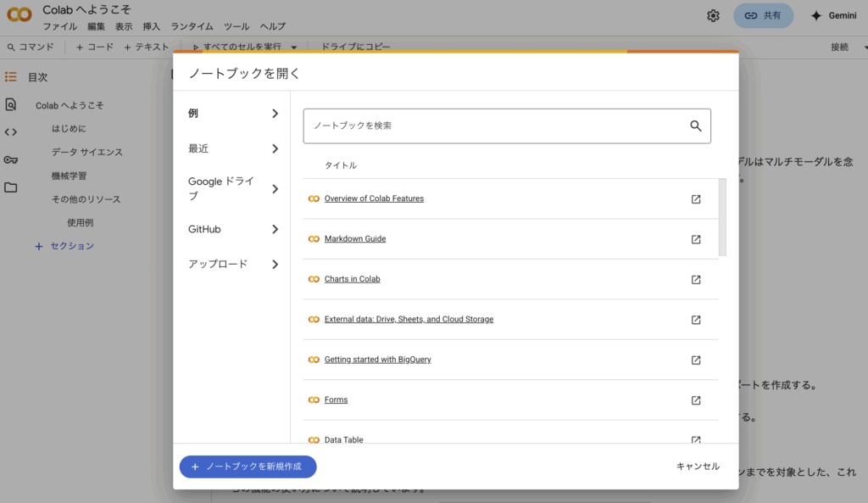Screen dimensions: 868x503
Task: Click + コード toolbar button
Action: [95, 48]
